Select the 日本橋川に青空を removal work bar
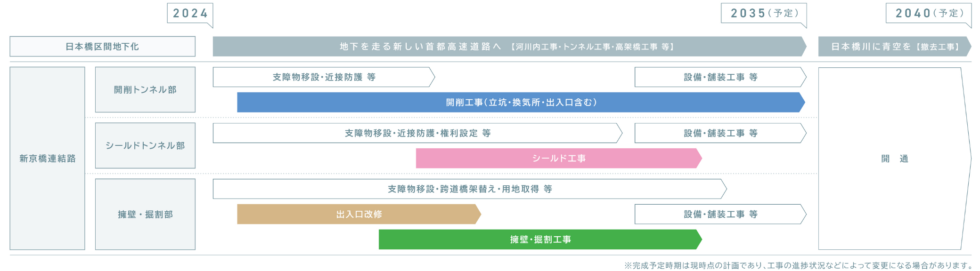980x271 pixels. (895, 47)
